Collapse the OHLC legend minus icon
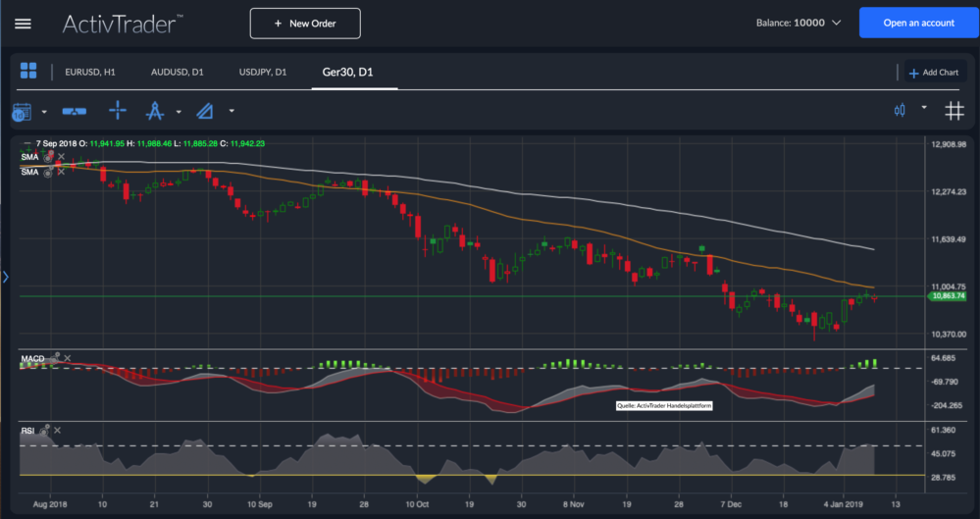Image resolution: width=980 pixels, height=519 pixels. tap(26, 144)
